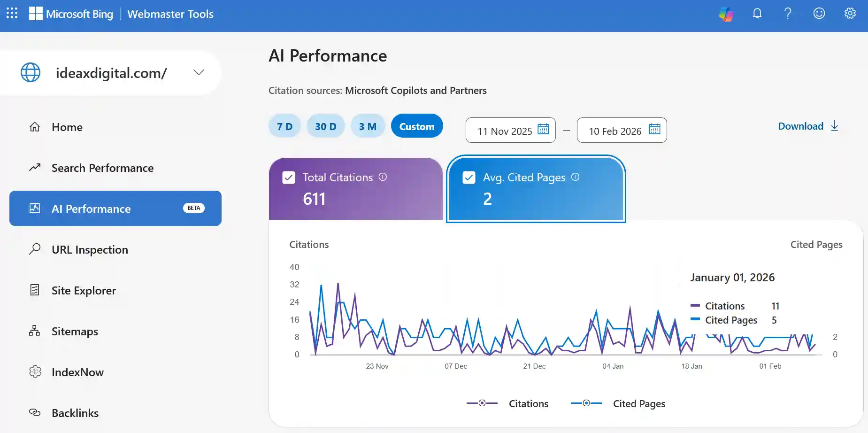868x433 pixels.
Task: Select the 30 D date range
Action: point(326,126)
